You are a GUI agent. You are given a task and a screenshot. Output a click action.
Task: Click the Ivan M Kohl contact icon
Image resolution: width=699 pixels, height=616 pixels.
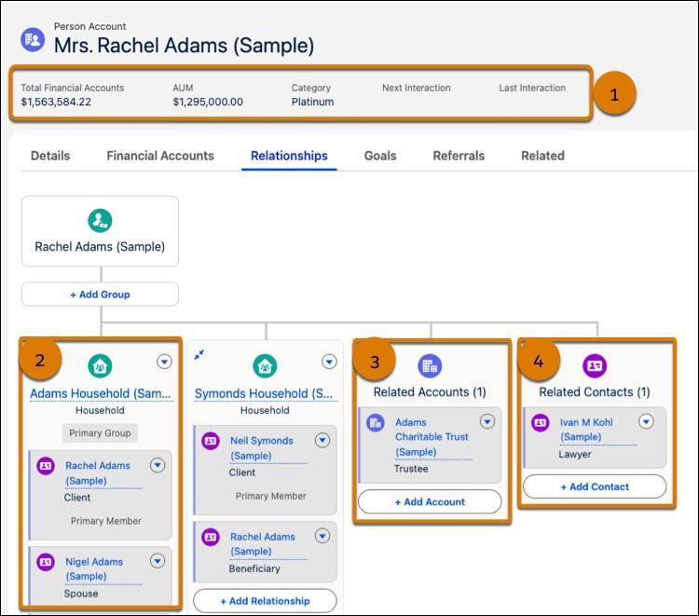(x=541, y=422)
